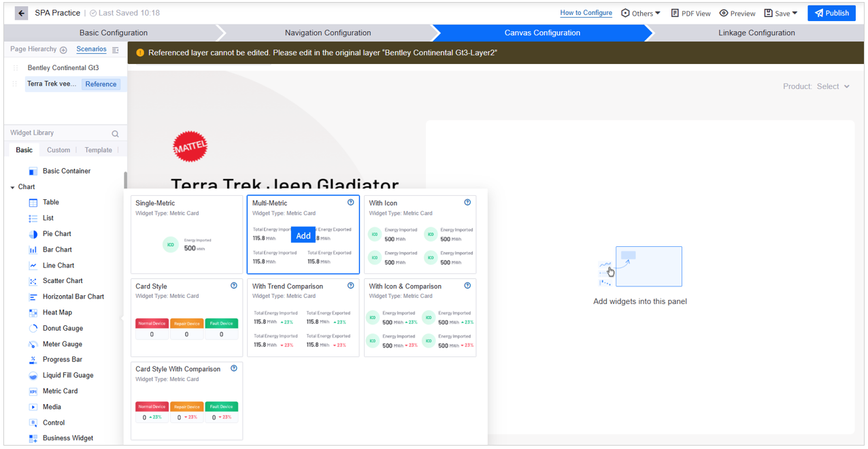868x449 pixels.
Task: Go to the Linkage Configuration step
Action: point(756,33)
